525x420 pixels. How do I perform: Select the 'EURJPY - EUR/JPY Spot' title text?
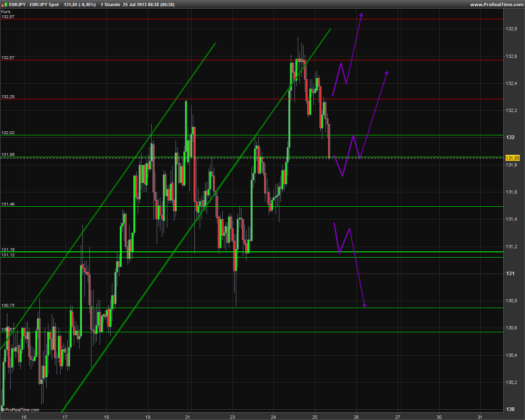34,5
